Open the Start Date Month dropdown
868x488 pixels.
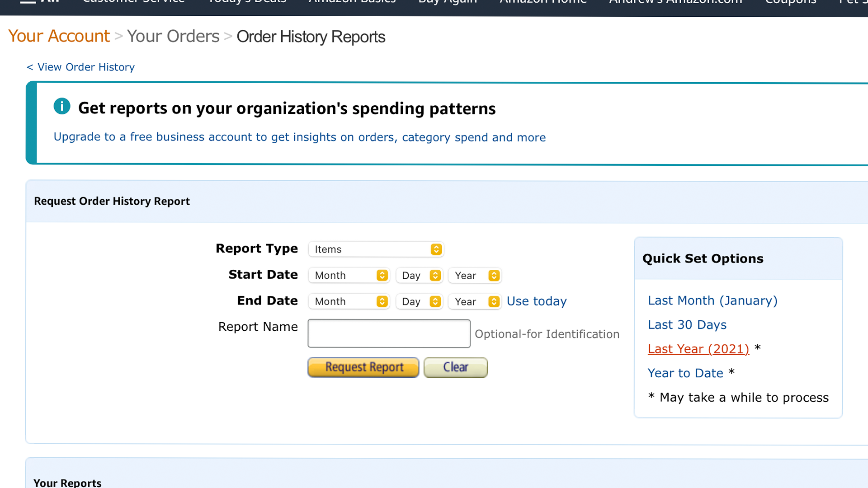[349, 275]
